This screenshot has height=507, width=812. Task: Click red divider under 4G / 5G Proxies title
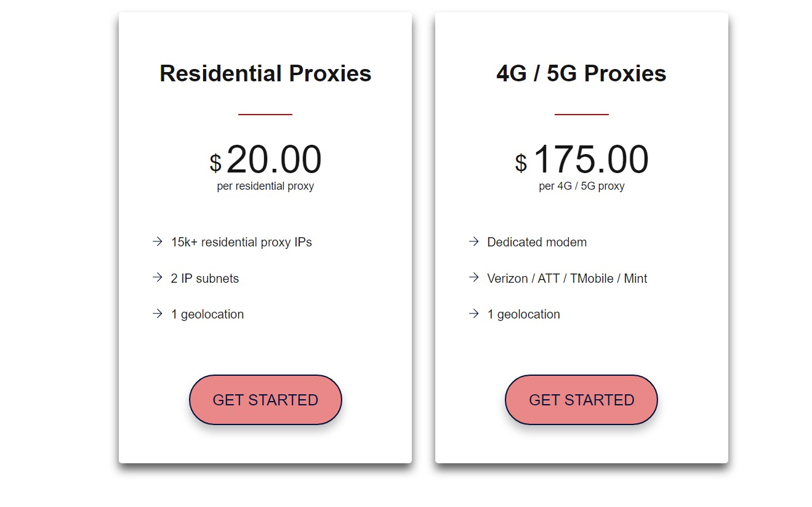coord(581,114)
